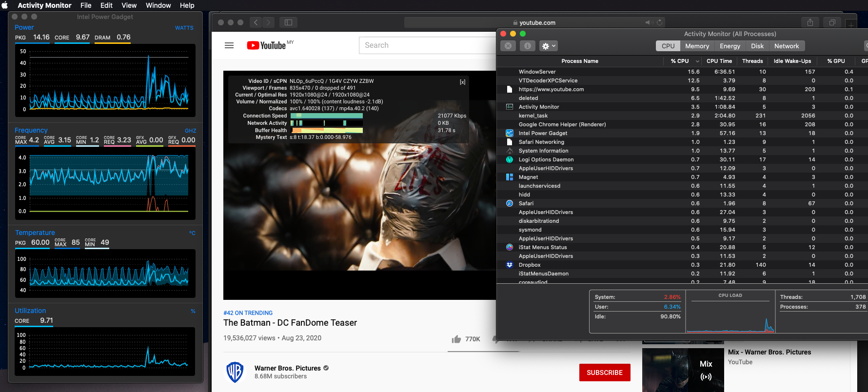868x392 pixels.
Task: Click the CPU LOAD graph in Activity Monitor
Action: (x=730, y=312)
